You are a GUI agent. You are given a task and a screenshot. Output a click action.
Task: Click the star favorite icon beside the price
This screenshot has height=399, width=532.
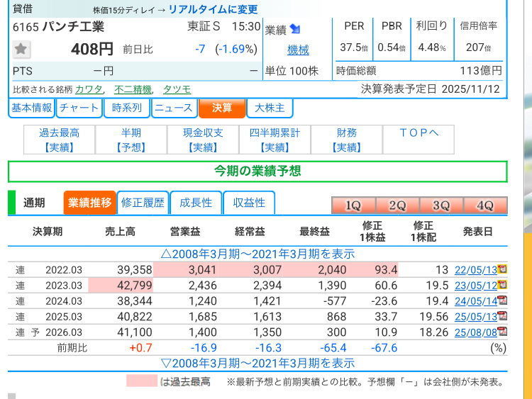click(22, 49)
